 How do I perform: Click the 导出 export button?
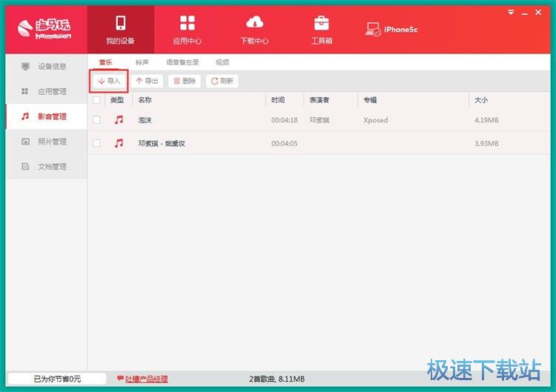pyautogui.click(x=147, y=82)
